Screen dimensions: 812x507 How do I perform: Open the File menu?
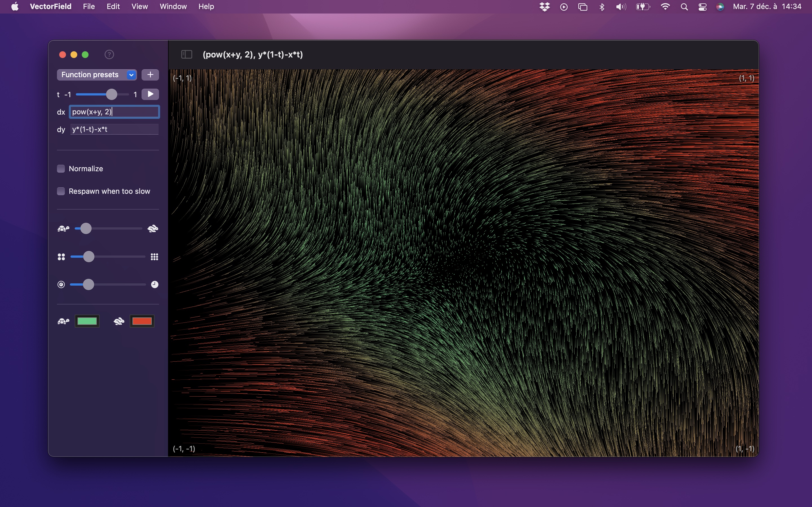tap(89, 7)
